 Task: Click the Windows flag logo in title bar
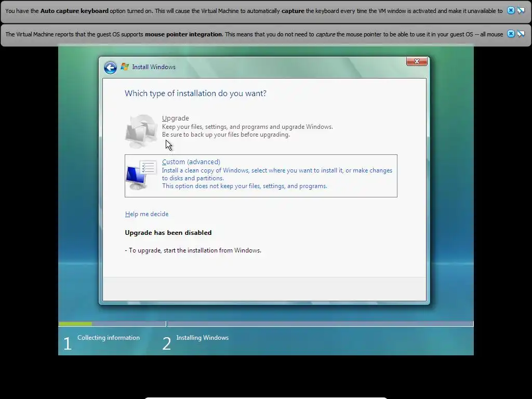(x=125, y=67)
